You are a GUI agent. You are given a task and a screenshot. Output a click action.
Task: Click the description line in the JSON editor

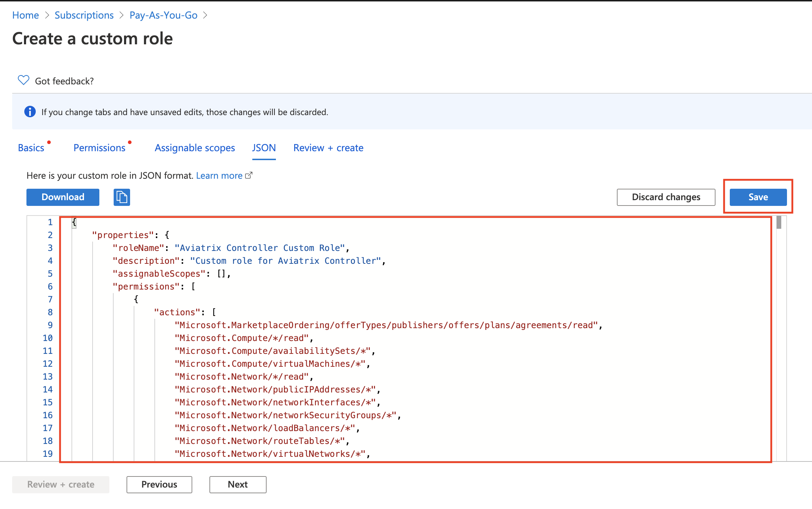[x=249, y=261]
